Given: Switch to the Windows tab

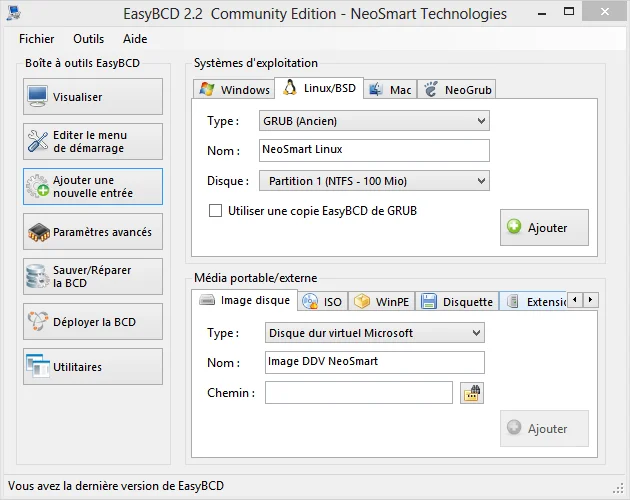Looking at the screenshot, I should click(234, 89).
